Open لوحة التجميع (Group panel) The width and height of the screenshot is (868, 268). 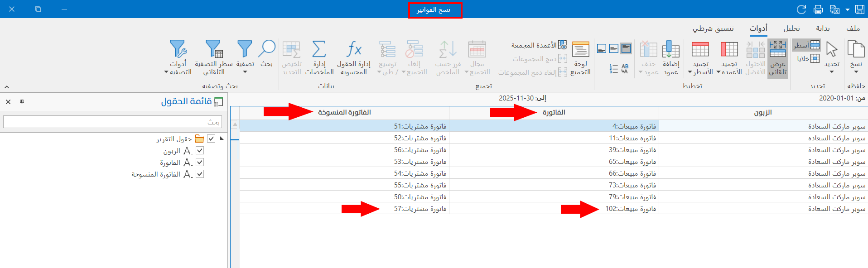point(580,58)
